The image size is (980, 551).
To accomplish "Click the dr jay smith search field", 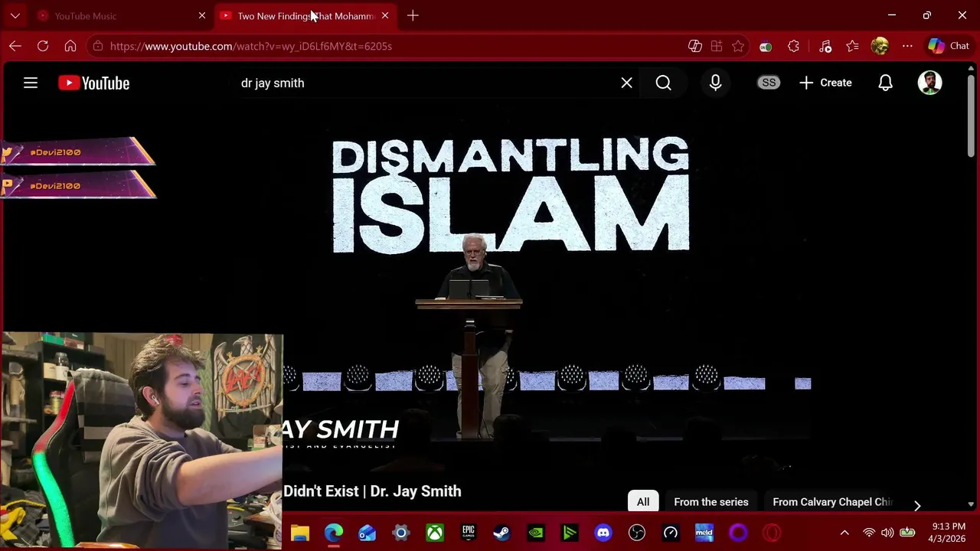I will pyautogui.click(x=425, y=83).
